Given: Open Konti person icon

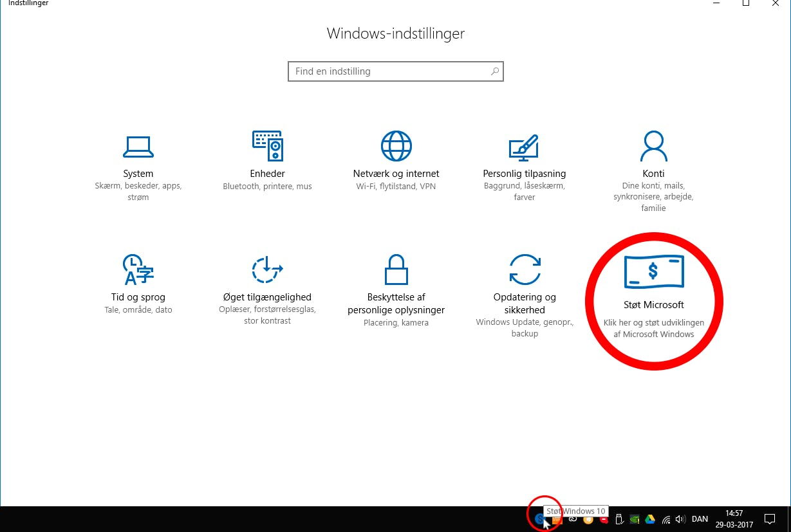Looking at the screenshot, I should coord(653,146).
